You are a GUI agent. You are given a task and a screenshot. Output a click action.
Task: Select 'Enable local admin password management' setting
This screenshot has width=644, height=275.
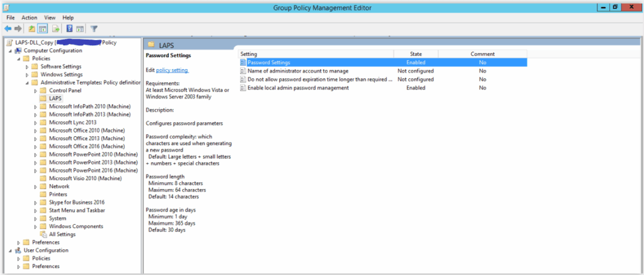[x=297, y=88]
